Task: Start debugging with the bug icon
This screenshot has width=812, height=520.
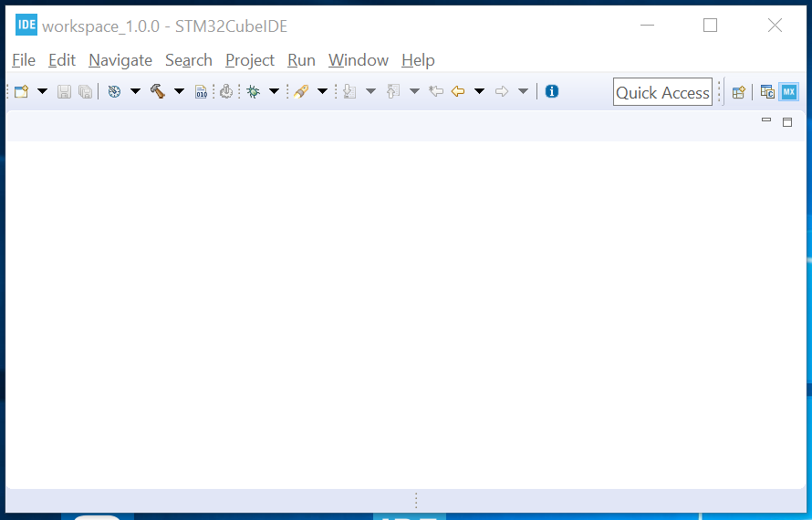Action: [253, 91]
